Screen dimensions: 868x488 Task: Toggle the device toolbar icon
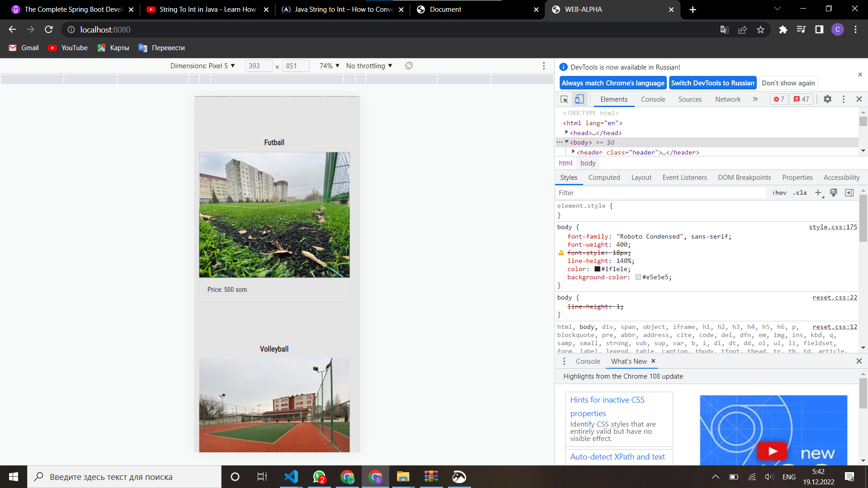click(x=579, y=99)
